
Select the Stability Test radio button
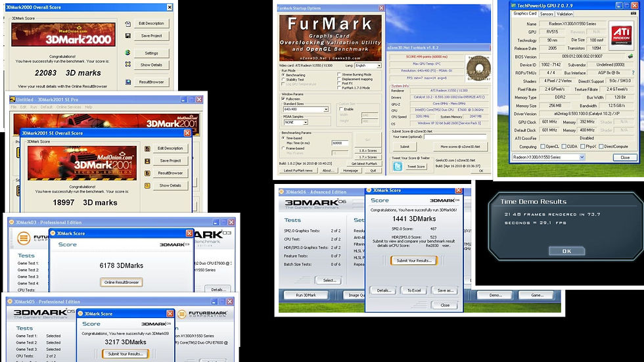283,79
